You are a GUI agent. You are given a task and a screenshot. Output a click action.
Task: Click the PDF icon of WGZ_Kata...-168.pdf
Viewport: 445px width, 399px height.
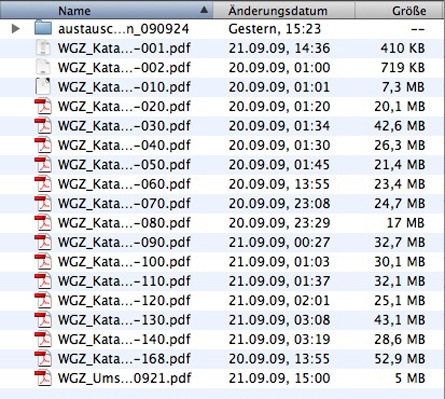[43, 358]
